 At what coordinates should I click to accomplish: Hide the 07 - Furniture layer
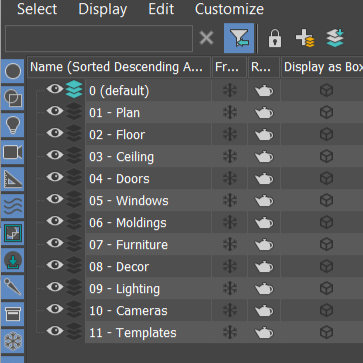[x=55, y=243]
